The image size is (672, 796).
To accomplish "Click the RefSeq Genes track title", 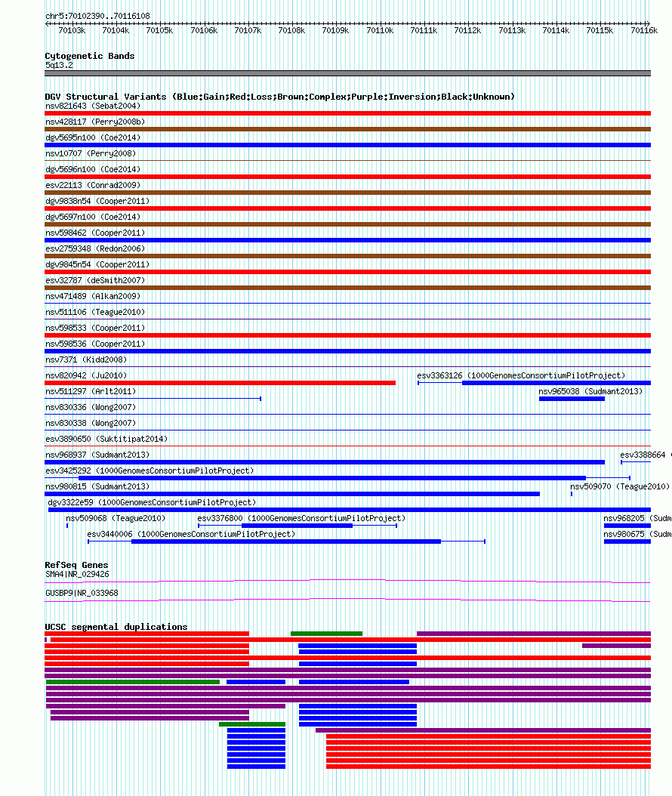I will tap(76, 565).
